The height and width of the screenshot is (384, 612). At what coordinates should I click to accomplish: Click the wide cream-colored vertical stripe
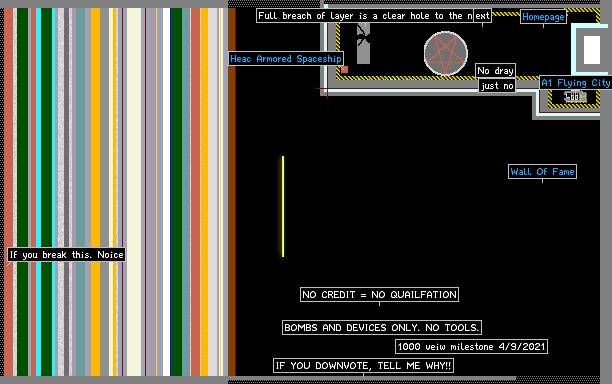coord(134,192)
